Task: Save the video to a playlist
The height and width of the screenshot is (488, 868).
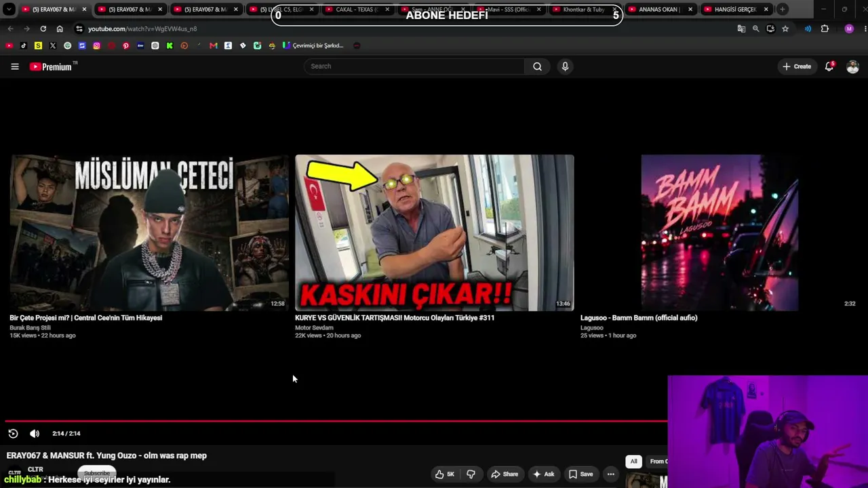Action: point(581,474)
